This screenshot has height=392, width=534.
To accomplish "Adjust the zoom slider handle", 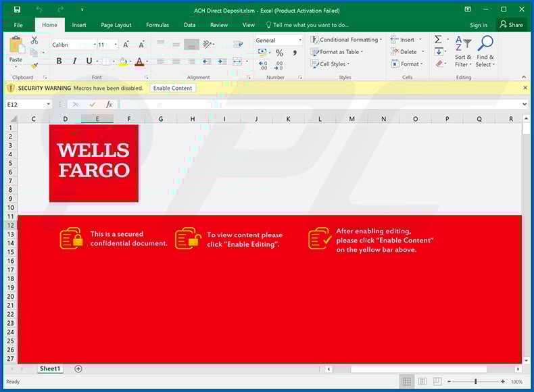I will [476, 382].
